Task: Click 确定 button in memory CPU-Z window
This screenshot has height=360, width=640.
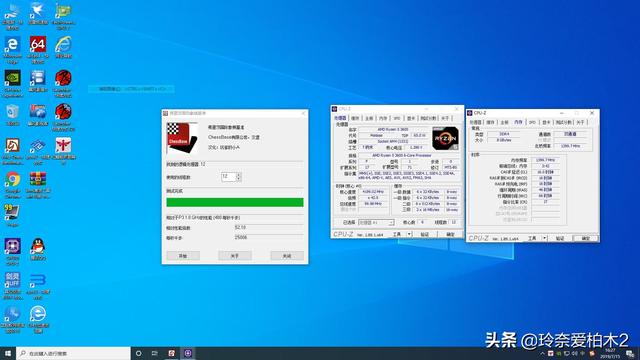Action: coord(585,238)
